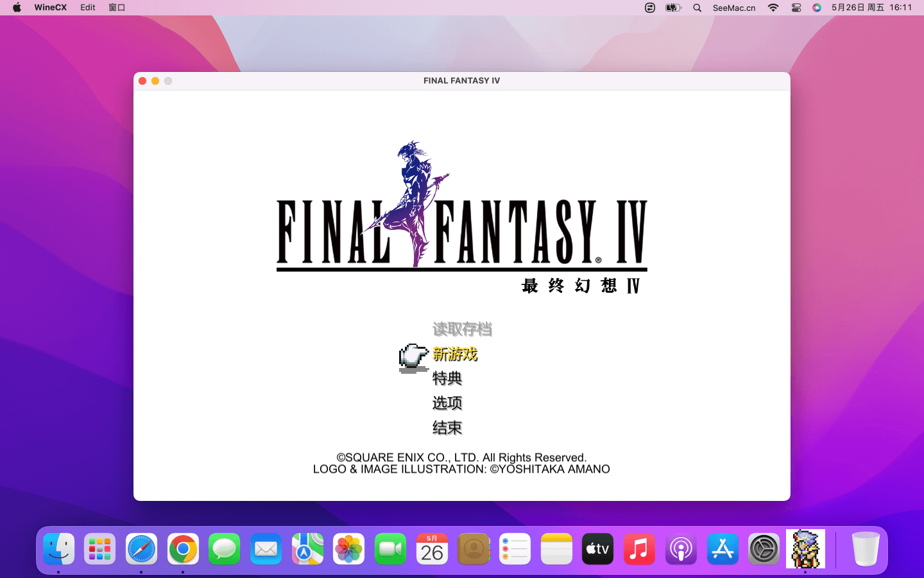Open Control Center in menu bar
924x578 pixels.
tap(796, 8)
